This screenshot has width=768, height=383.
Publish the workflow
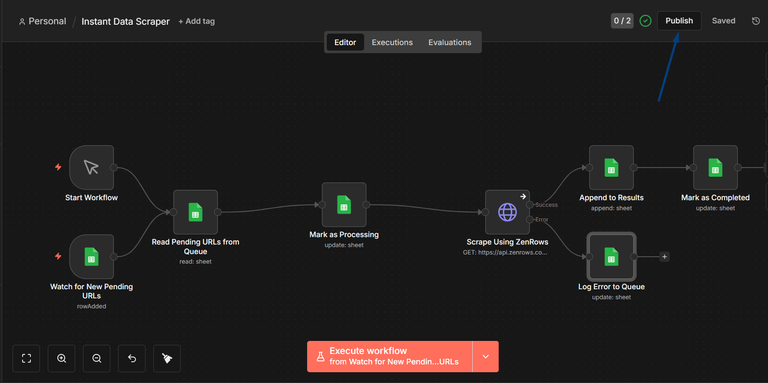(x=679, y=21)
